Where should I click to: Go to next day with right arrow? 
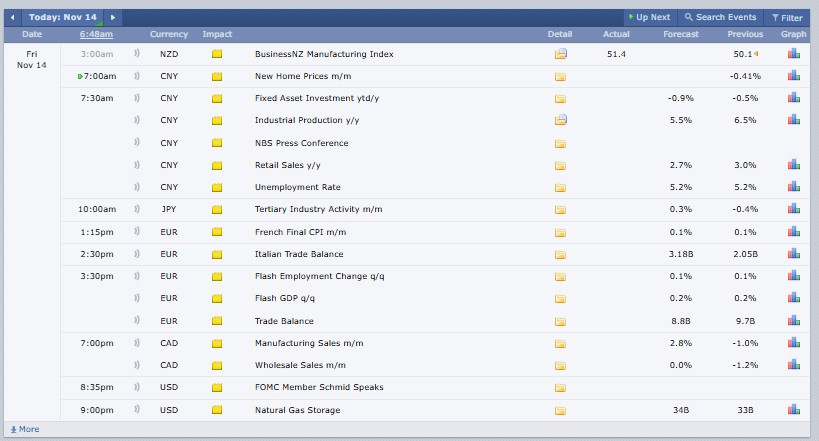click(112, 17)
